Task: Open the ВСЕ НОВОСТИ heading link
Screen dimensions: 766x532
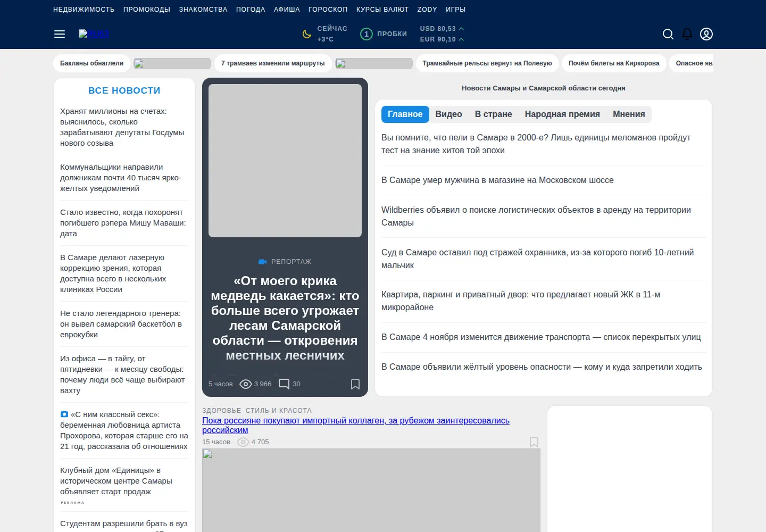Action: pos(124,91)
